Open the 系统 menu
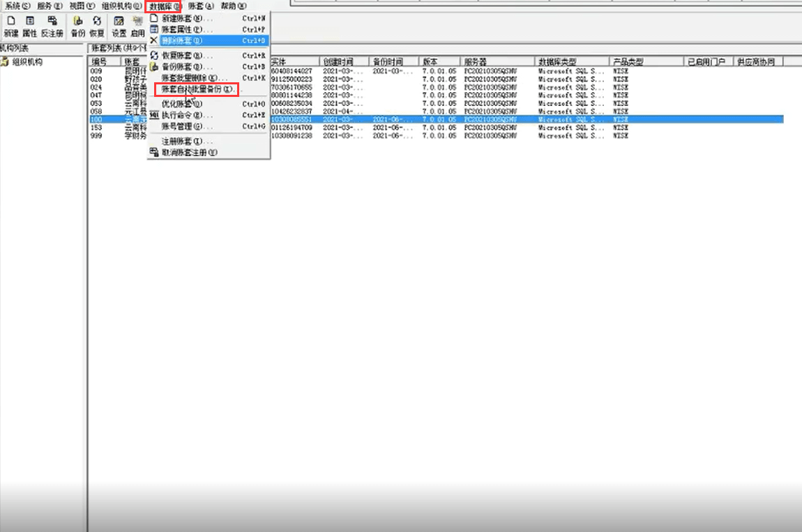 tap(17, 6)
